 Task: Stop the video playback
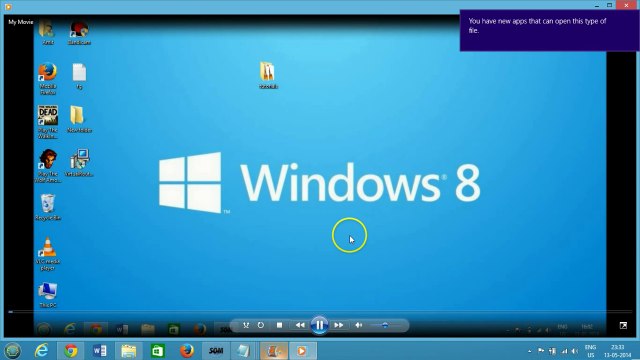coord(280,325)
